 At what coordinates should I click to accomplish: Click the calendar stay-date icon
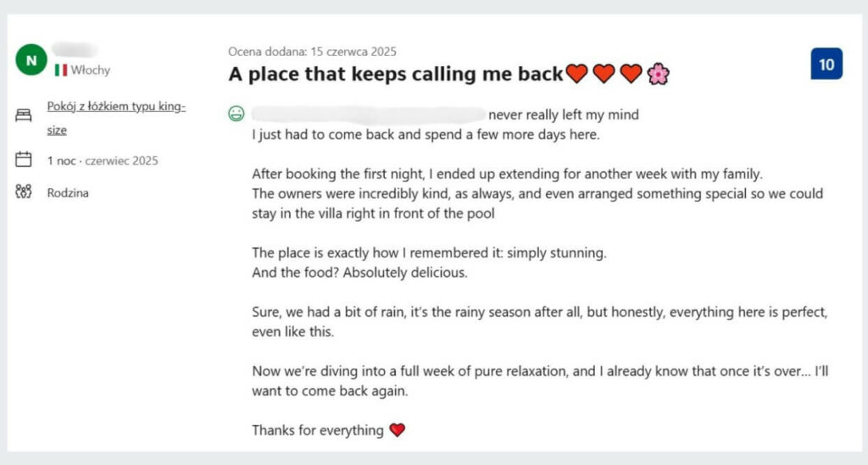click(x=24, y=159)
